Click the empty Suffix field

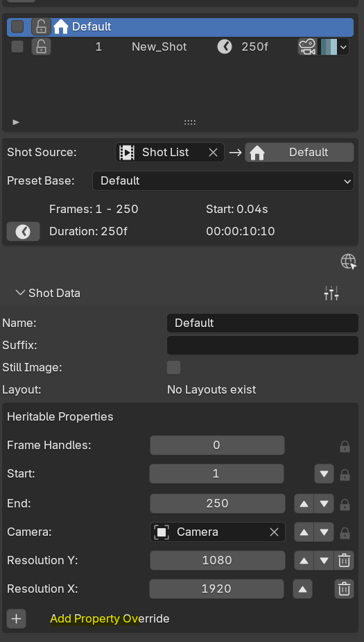coord(263,345)
